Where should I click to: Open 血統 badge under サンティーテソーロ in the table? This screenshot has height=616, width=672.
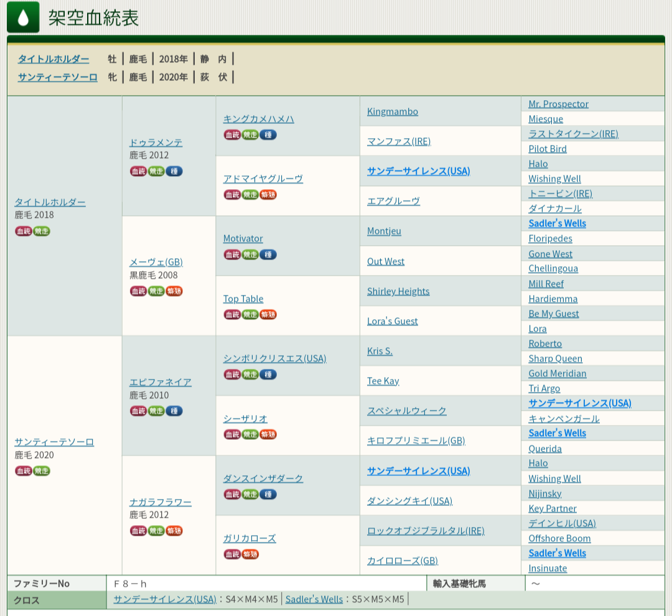tap(23, 471)
